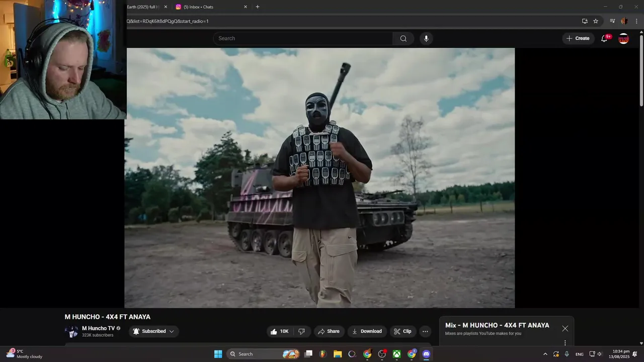The image size is (644, 362).
Task: Open the clock and date flyout
Action: tap(619, 354)
